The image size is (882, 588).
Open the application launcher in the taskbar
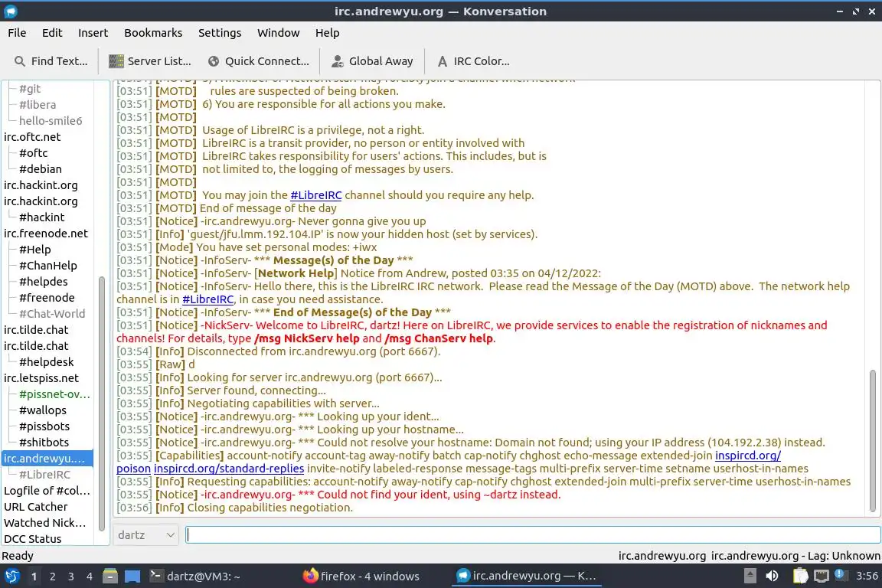11,577
